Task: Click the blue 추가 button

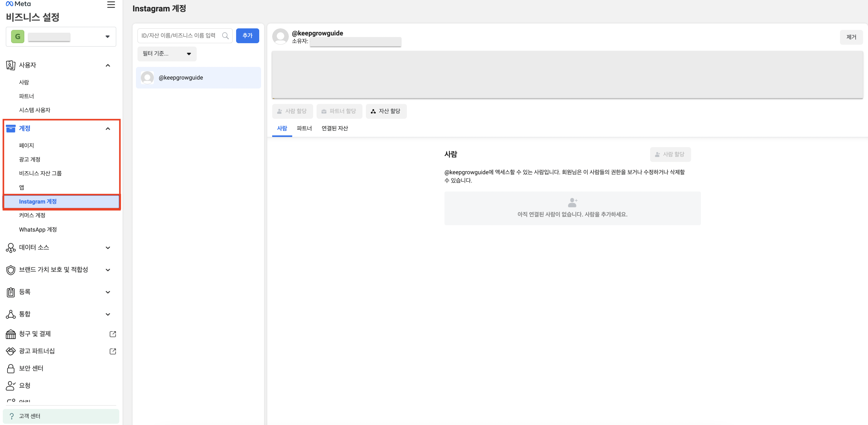Action: (x=247, y=36)
